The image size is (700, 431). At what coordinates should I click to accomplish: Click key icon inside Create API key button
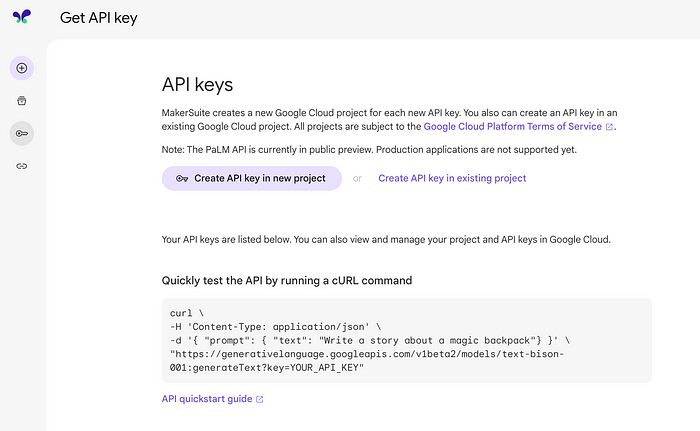(182, 178)
